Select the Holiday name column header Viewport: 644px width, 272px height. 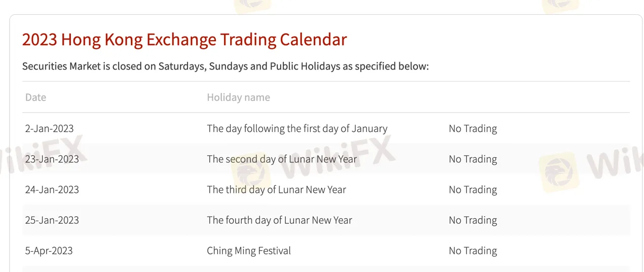(238, 97)
